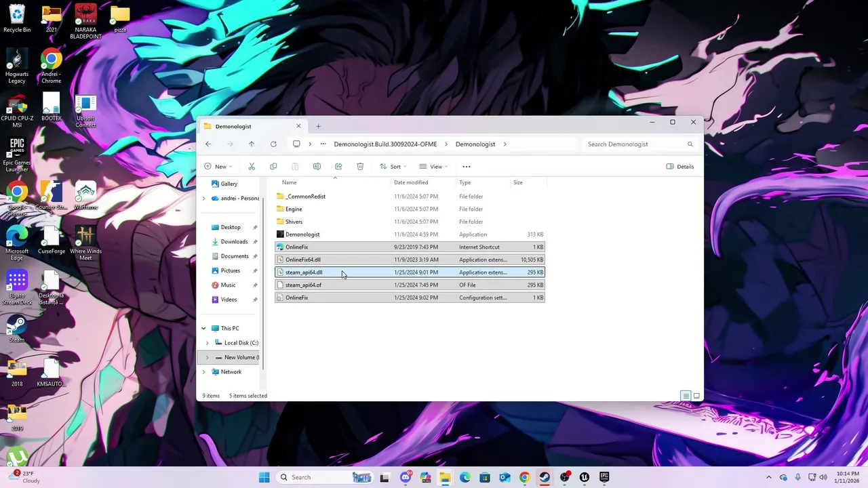Click the taskbar Search box
The width and height of the screenshot is (868, 488).
(324, 477)
